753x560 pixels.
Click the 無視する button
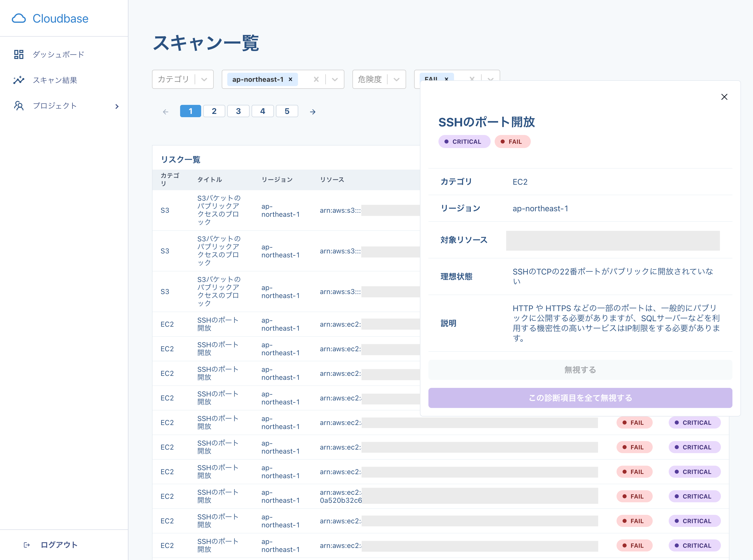click(x=580, y=370)
